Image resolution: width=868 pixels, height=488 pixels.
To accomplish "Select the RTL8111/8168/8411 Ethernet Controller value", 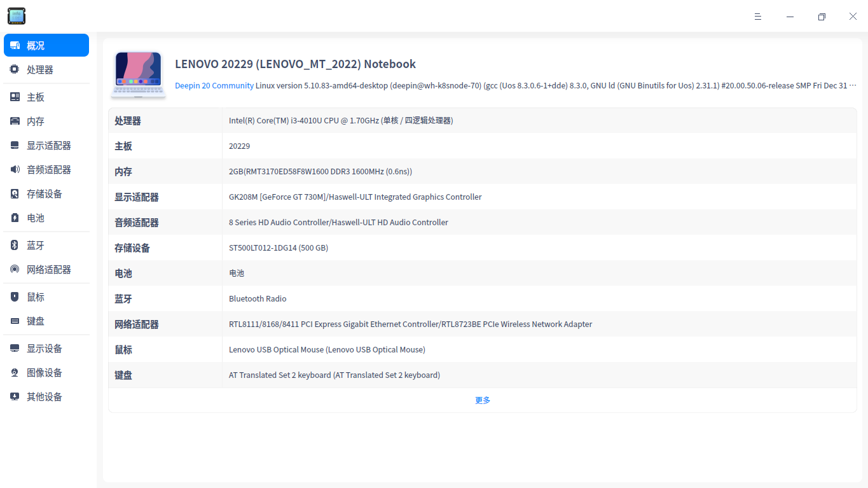I will 411,324.
